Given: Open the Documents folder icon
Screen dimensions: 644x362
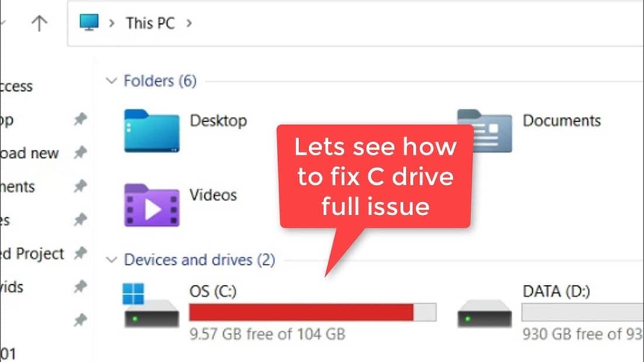Looking at the screenshot, I should point(485,131).
